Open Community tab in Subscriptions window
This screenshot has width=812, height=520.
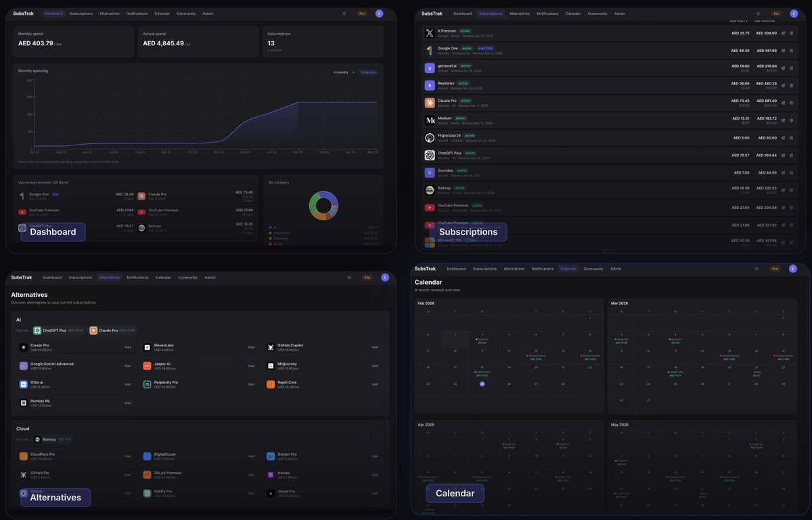[x=597, y=14]
